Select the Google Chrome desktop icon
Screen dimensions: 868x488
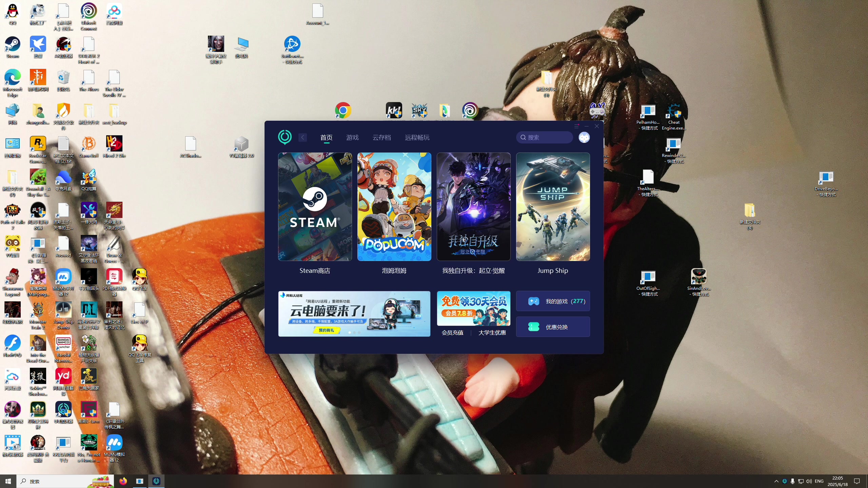coord(343,110)
